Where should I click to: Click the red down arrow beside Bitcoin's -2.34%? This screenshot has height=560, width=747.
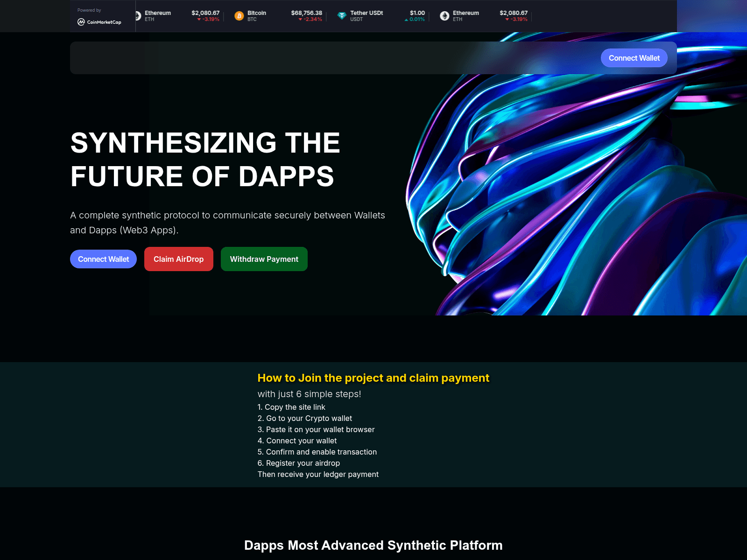[299, 20]
